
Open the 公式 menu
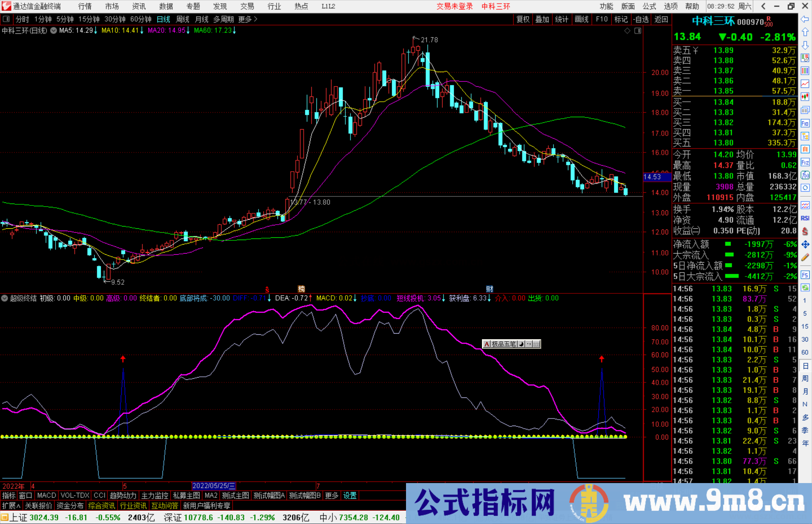pos(649,6)
